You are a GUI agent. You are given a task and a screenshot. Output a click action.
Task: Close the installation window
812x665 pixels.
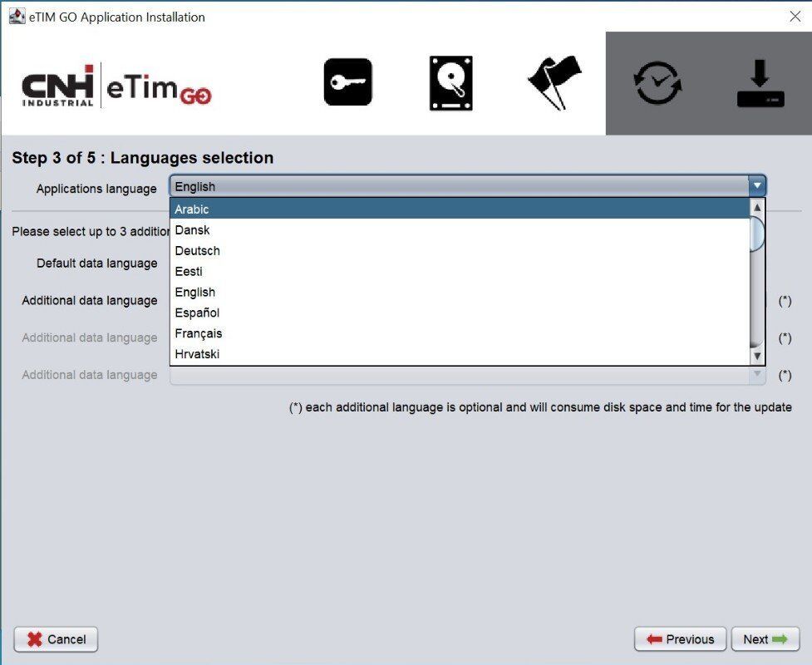point(795,16)
